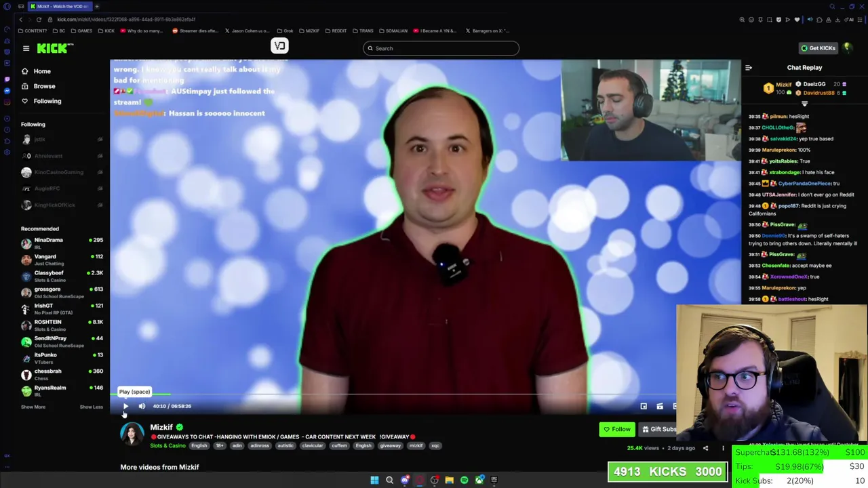Open the Classybeef recommended channel

coord(62,275)
